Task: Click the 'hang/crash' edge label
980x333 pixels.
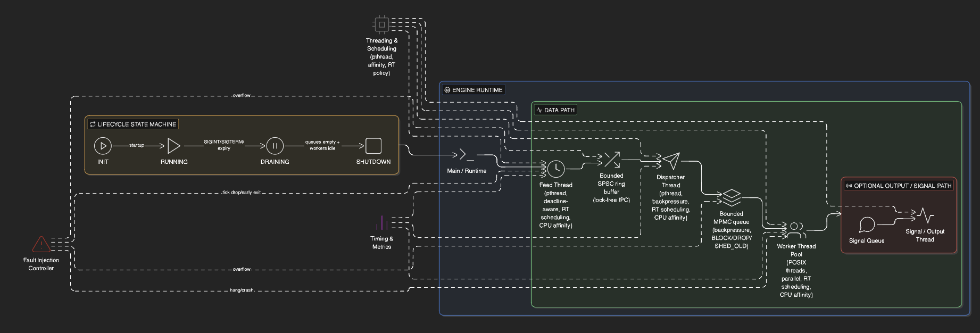Action: 242,290
